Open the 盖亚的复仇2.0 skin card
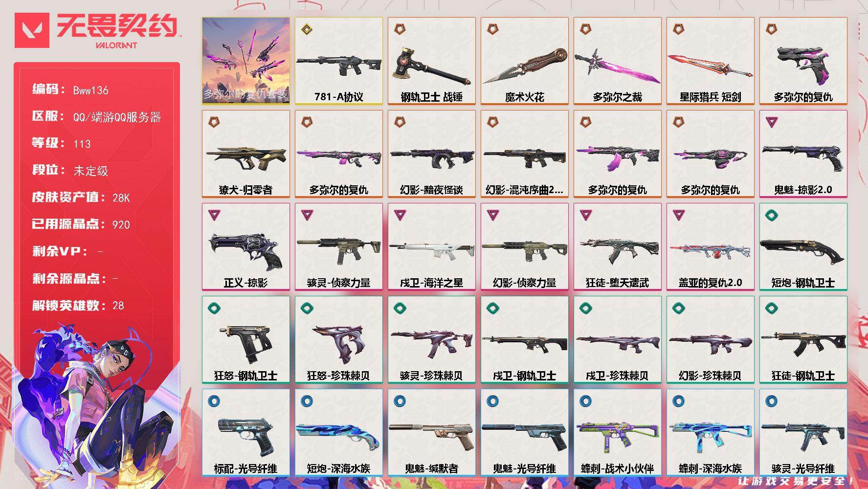The image size is (868, 489). (710, 247)
